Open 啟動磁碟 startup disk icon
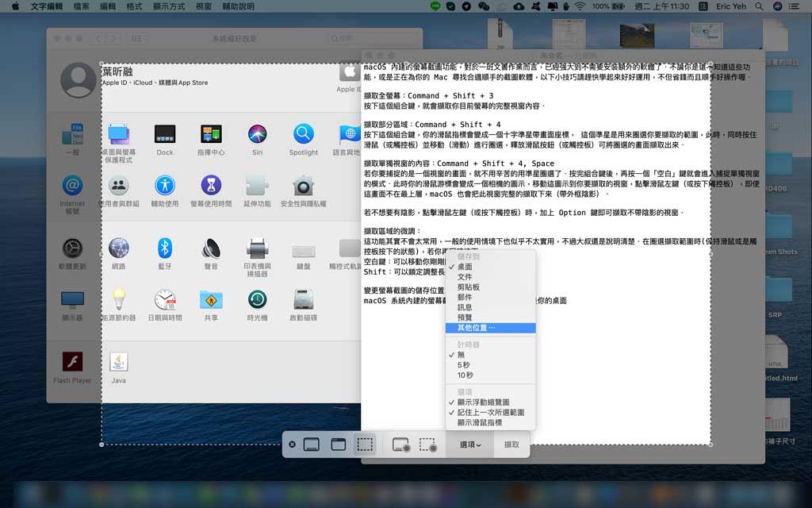 pyautogui.click(x=304, y=299)
